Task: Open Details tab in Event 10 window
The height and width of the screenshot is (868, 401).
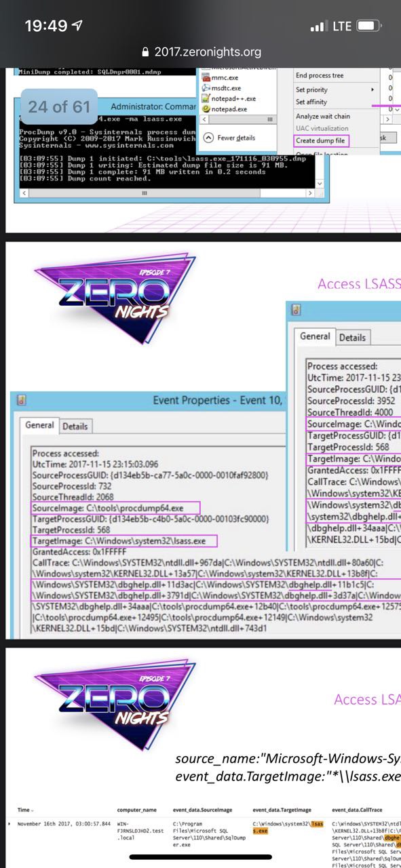Action: click(x=75, y=427)
